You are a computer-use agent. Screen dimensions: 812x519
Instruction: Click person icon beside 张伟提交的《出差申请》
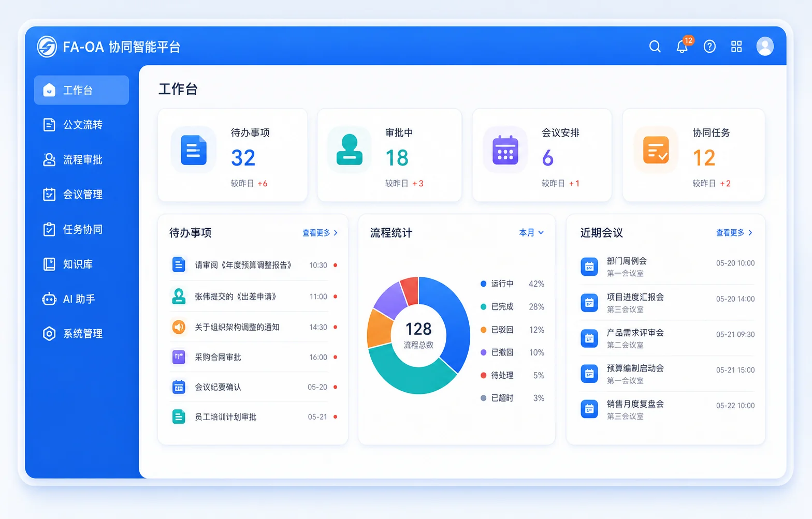tap(179, 296)
